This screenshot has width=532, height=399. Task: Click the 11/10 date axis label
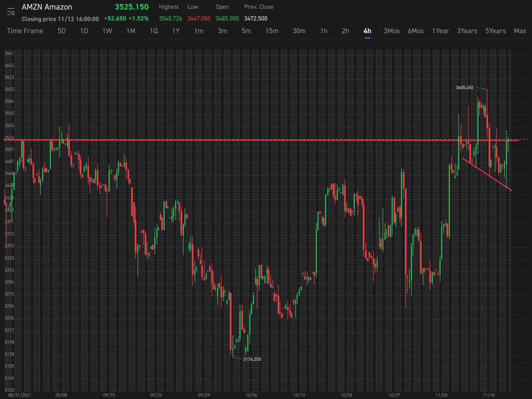(x=489, y=395)
